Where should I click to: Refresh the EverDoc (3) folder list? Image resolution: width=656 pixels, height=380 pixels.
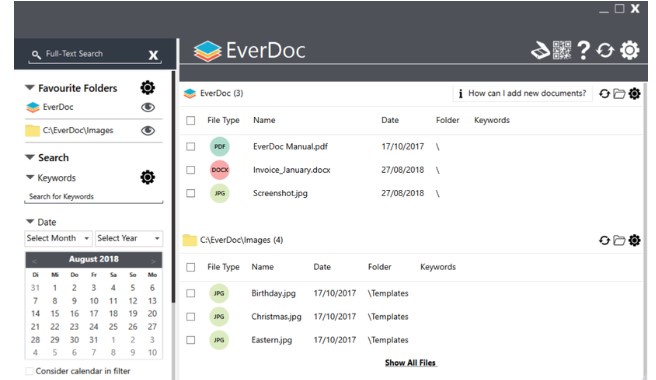tap(604, 93)
